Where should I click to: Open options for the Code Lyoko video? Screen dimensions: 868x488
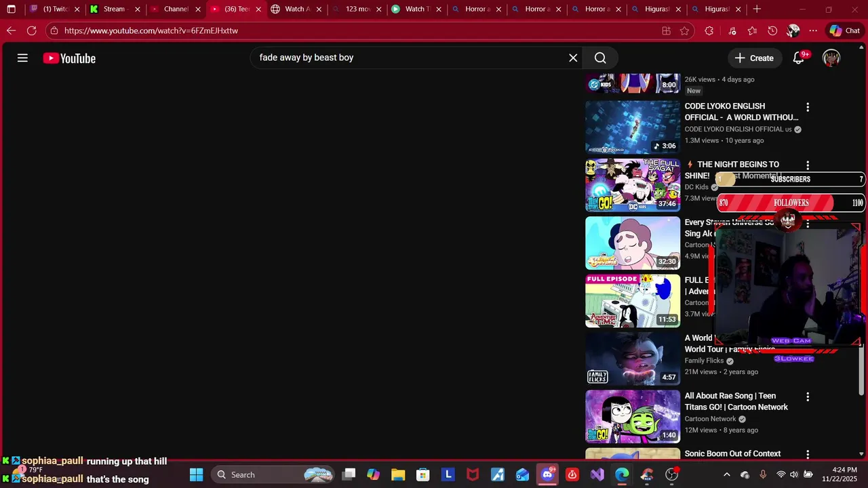click(x=808, y=107)
